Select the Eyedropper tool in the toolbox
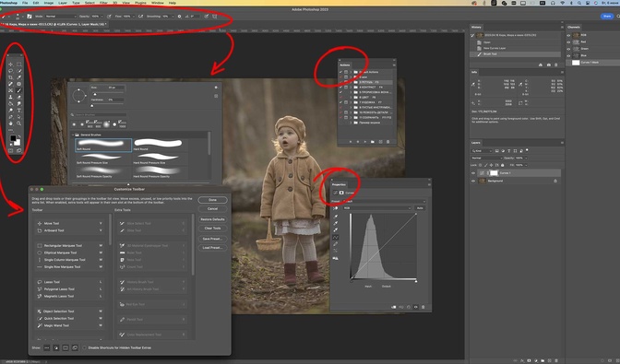Screen dimensions: 620x364 pyautogui.click(x=19, y=77)
